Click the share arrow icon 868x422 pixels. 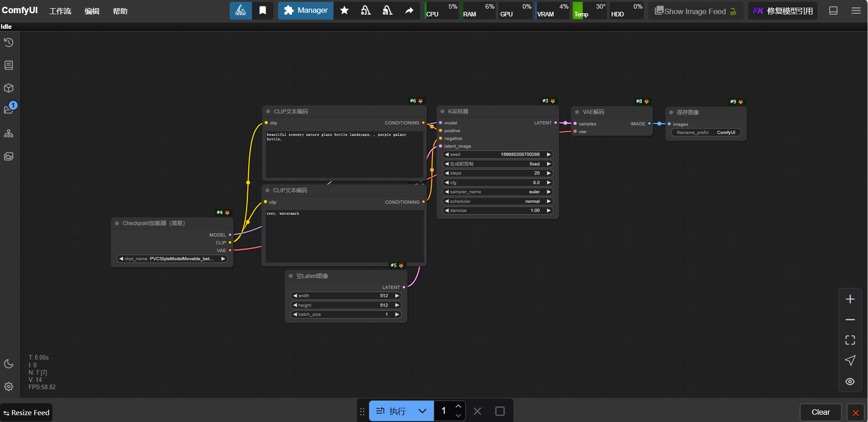point(409,10)
